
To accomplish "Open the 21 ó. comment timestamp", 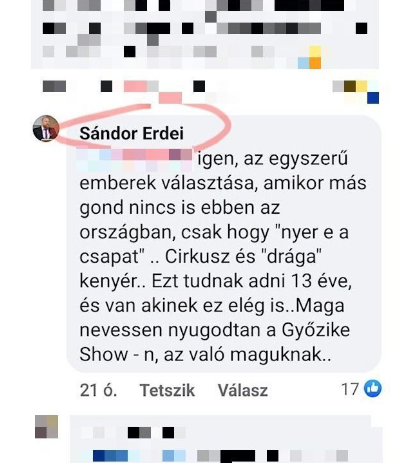I will click(x=98, y=390).
